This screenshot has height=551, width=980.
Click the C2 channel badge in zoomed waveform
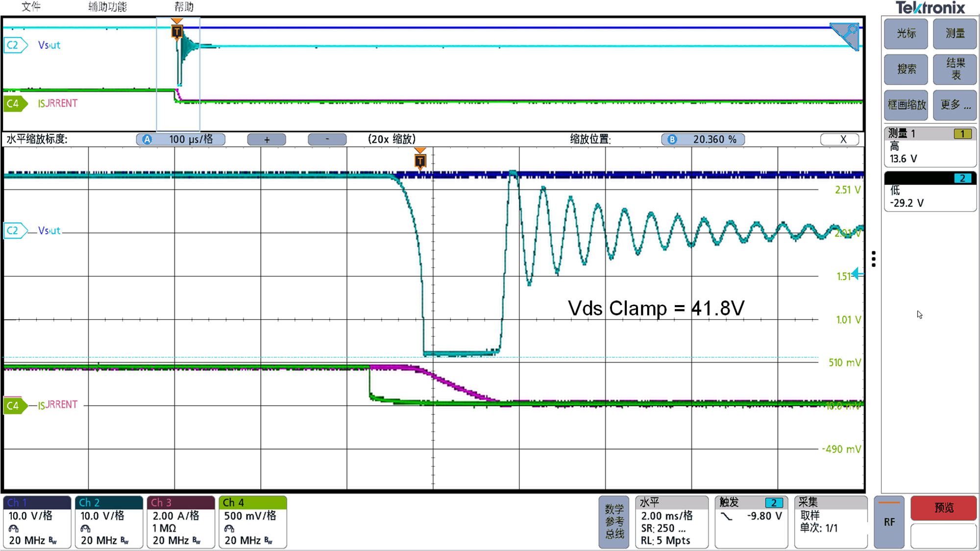coord(15,230)
